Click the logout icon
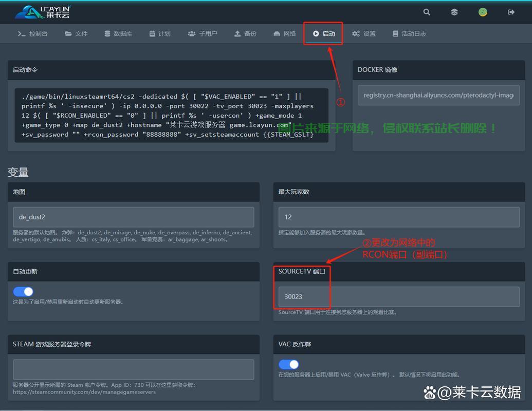Image resolution: width=532 pixels, height=411 pixels. [511, 12]
